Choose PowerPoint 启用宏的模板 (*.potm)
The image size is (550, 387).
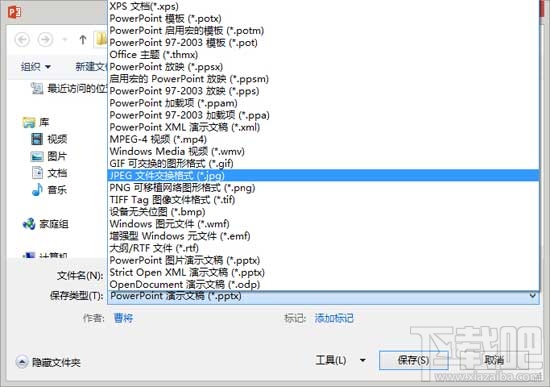323,30
